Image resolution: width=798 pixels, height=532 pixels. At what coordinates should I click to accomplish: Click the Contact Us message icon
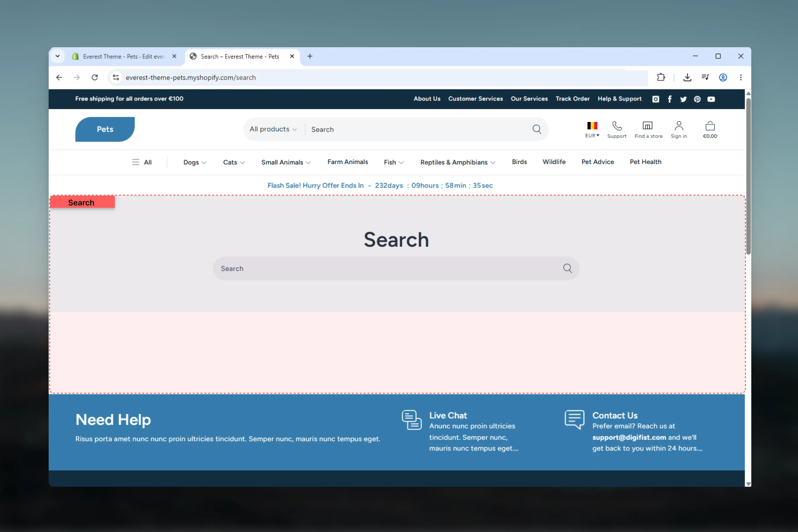574,420
